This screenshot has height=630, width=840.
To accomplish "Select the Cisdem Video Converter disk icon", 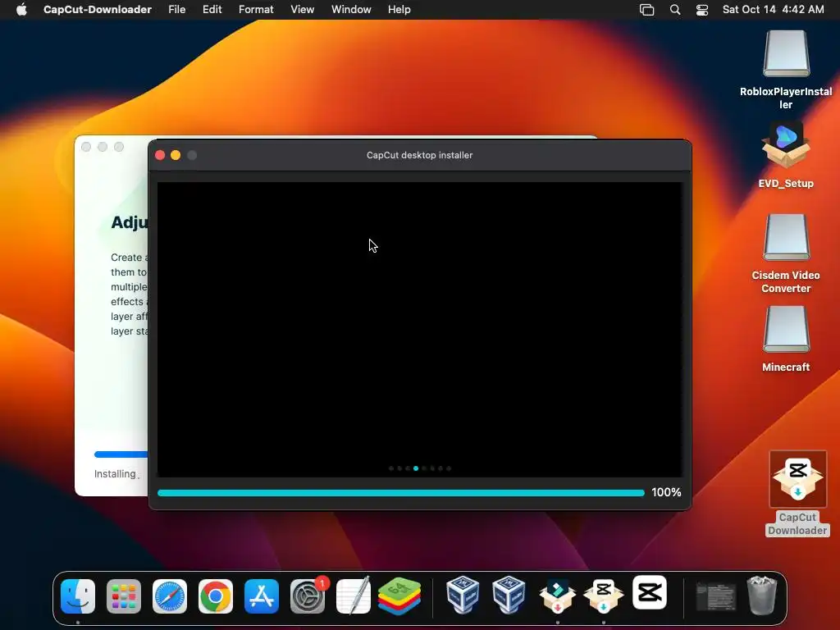I will pyautogui.click(x=786, y=237).
